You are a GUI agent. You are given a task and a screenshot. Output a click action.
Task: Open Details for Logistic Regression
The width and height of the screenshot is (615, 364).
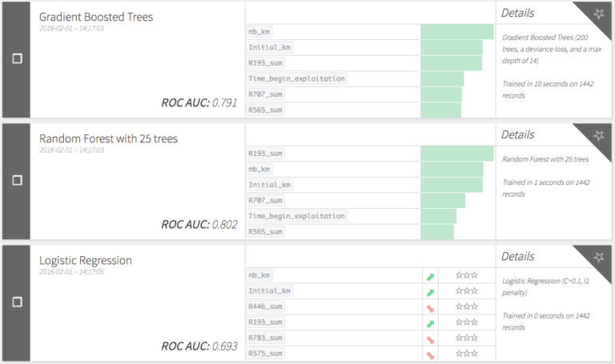pyautogui.click(x=518, y=256)
